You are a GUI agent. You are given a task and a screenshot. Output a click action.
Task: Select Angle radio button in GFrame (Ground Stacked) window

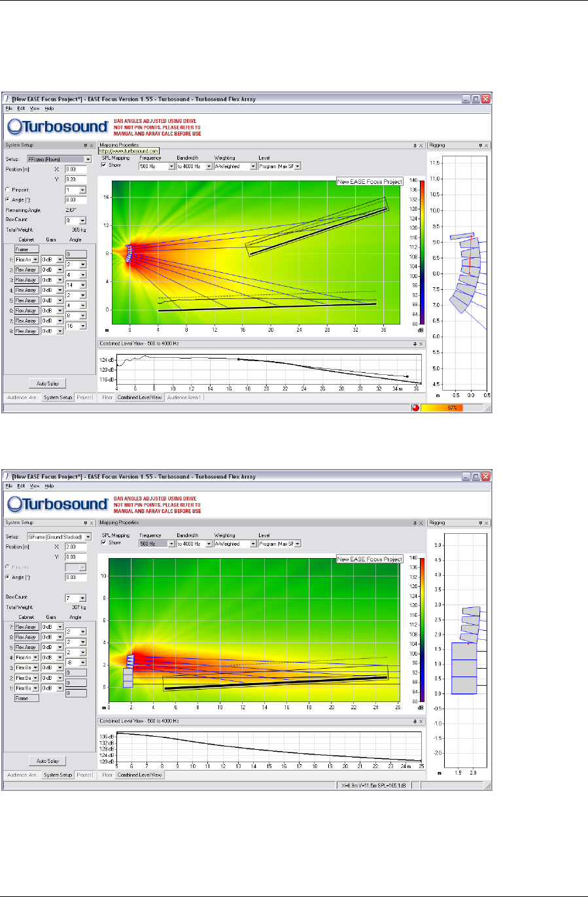8,578
